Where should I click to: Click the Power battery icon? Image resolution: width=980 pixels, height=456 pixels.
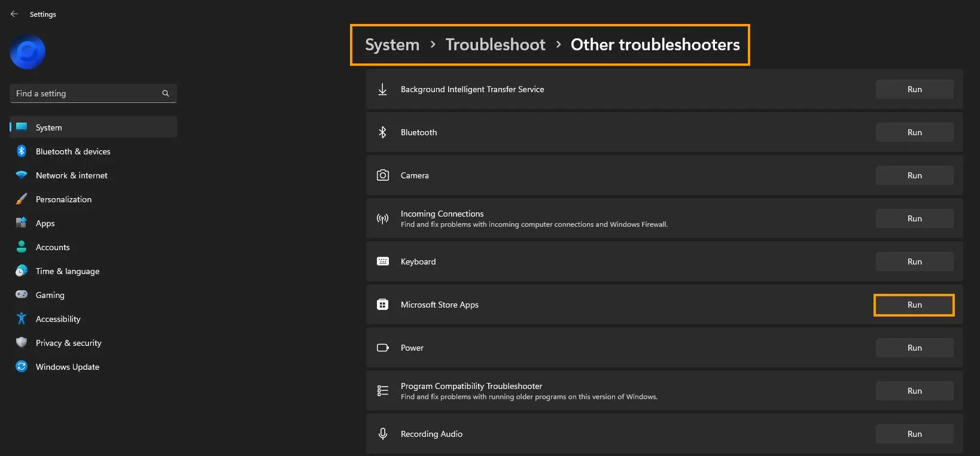(x=383, y=348)
